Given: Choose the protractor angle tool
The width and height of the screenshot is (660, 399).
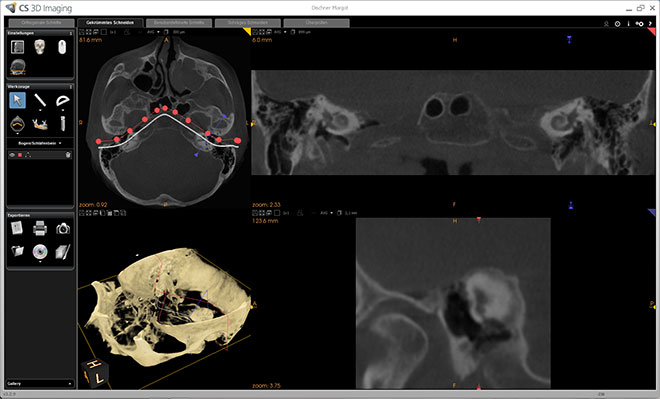Looking at the screenshot, I should coord(62,100).
